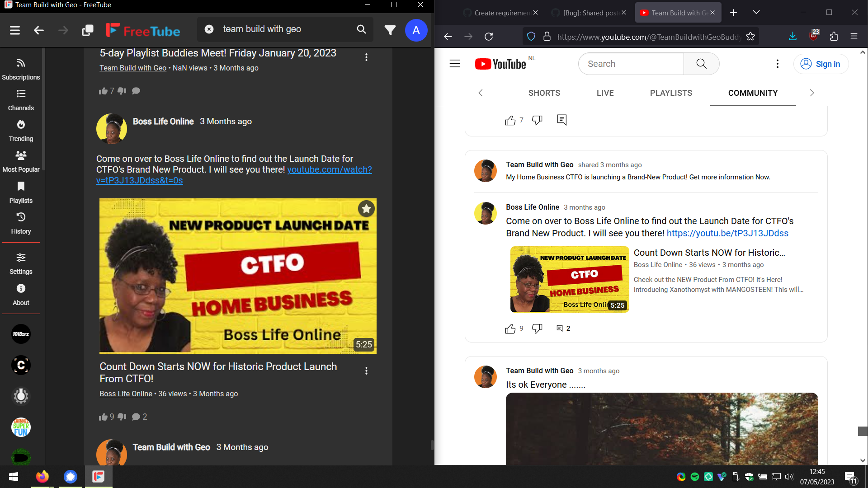Click the profile A avatar in FreeTube
This screenshot has width=868, height=488.
coord(416,30)
